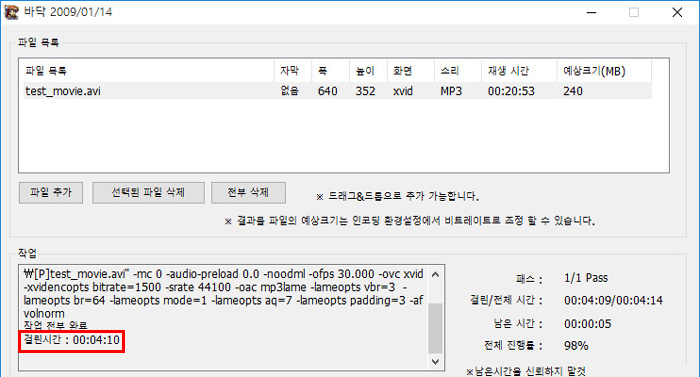This screenshot has width=700, height=377.
Task: Click the 걸린시간 : 00:04:10 log line
Action: [x=71, y=340]
